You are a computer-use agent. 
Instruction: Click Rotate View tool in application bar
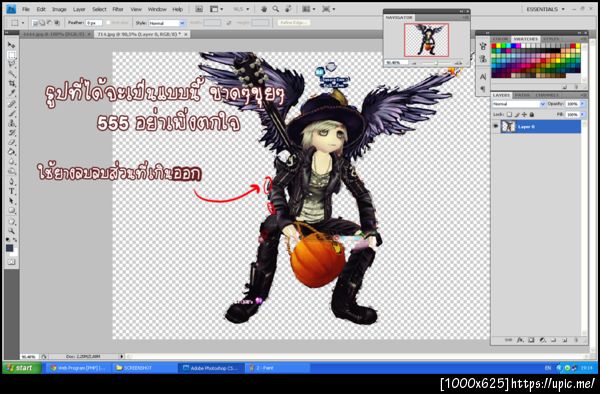click(288, 9)
